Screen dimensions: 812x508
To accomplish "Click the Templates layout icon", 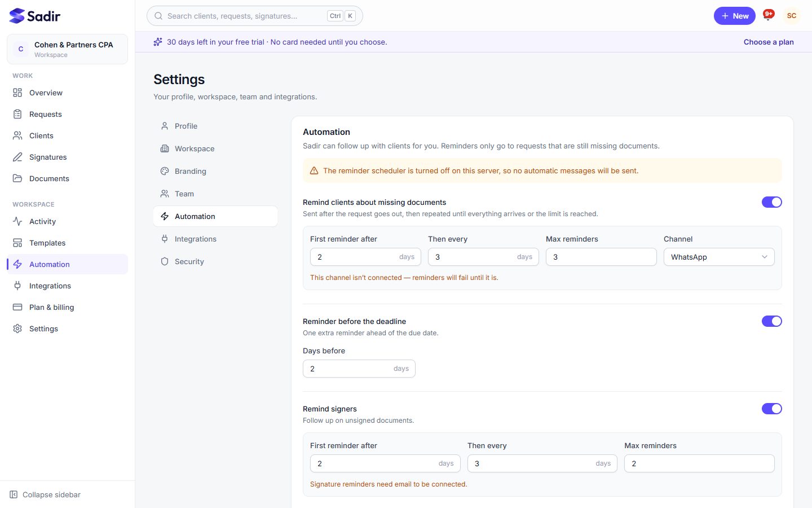I will [17, 243].
